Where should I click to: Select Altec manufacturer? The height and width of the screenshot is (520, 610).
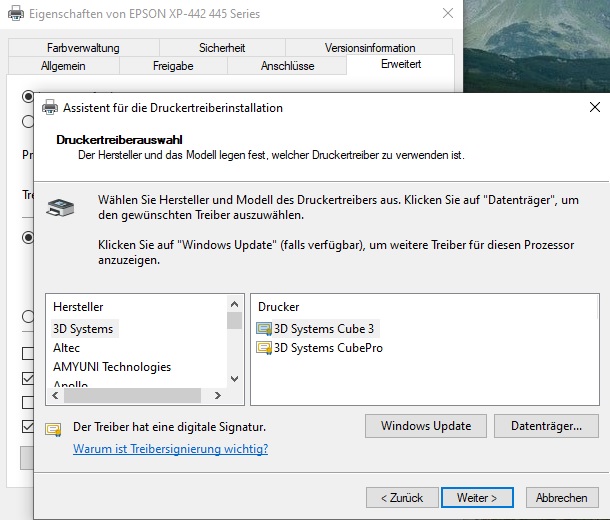pyautogui.click(x=67, y=348)
